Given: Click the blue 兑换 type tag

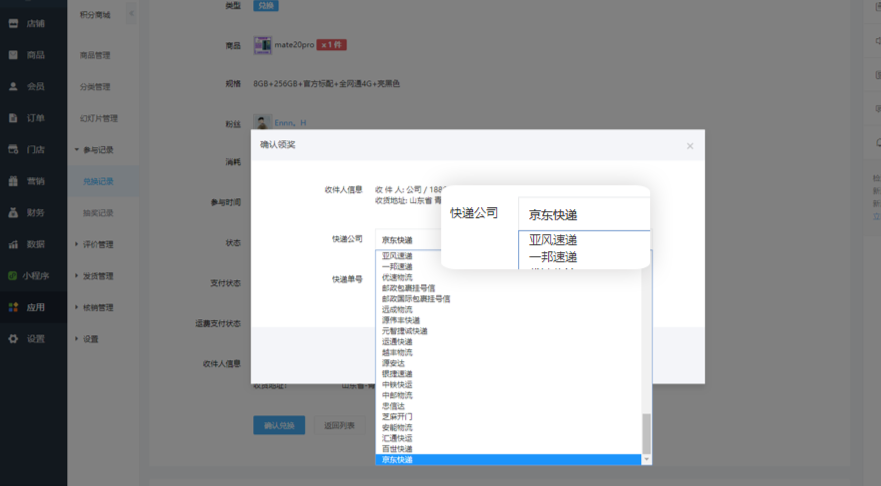Looking at the screenshot, I should pyautogui.click(x=266, y=6).
